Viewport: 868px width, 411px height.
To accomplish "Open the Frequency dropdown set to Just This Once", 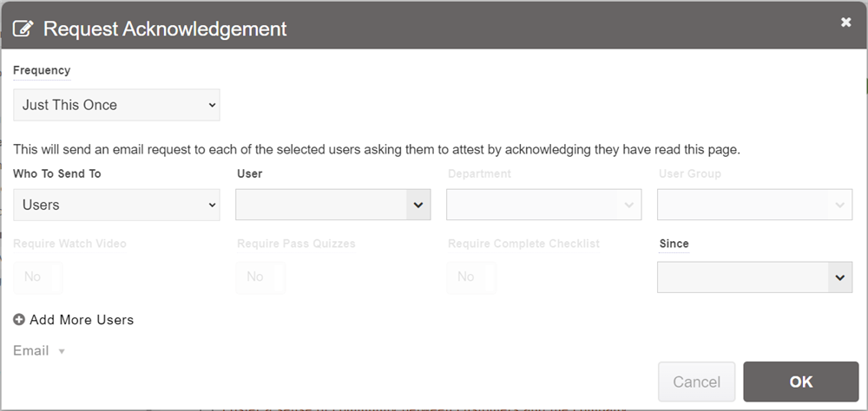I will (116, 105).
